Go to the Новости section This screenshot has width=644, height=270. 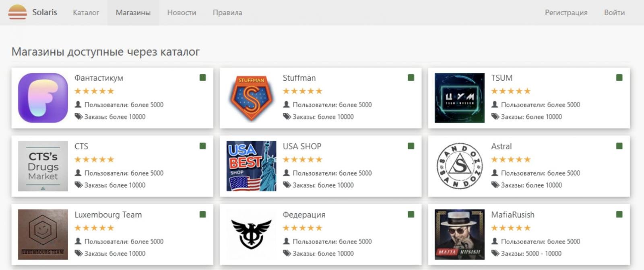click(x=182, y=12)
